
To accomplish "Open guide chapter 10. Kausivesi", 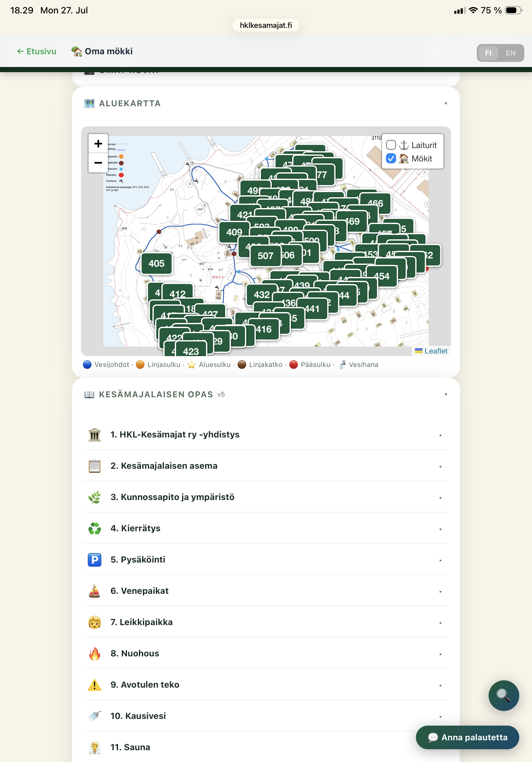I will pos(266,716).
